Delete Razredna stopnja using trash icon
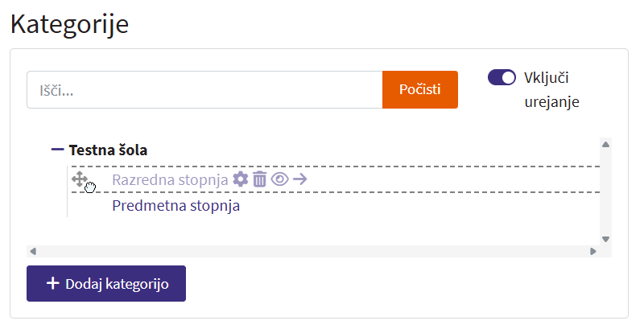This screenshot has width=644, height=333. click(259, 179)
